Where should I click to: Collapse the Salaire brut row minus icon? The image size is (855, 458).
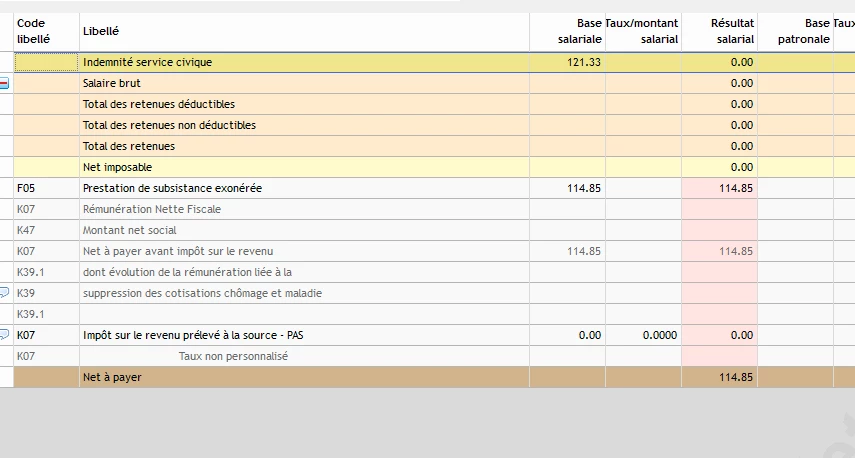pyautogui.click(x=4, y=83)
